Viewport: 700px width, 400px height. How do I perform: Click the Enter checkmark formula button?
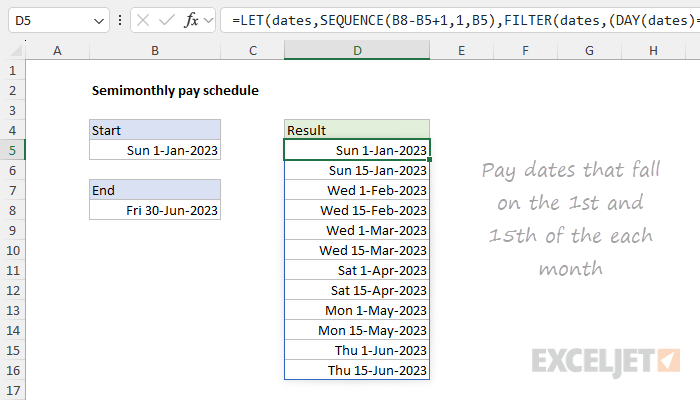click(x=167, y=20)
